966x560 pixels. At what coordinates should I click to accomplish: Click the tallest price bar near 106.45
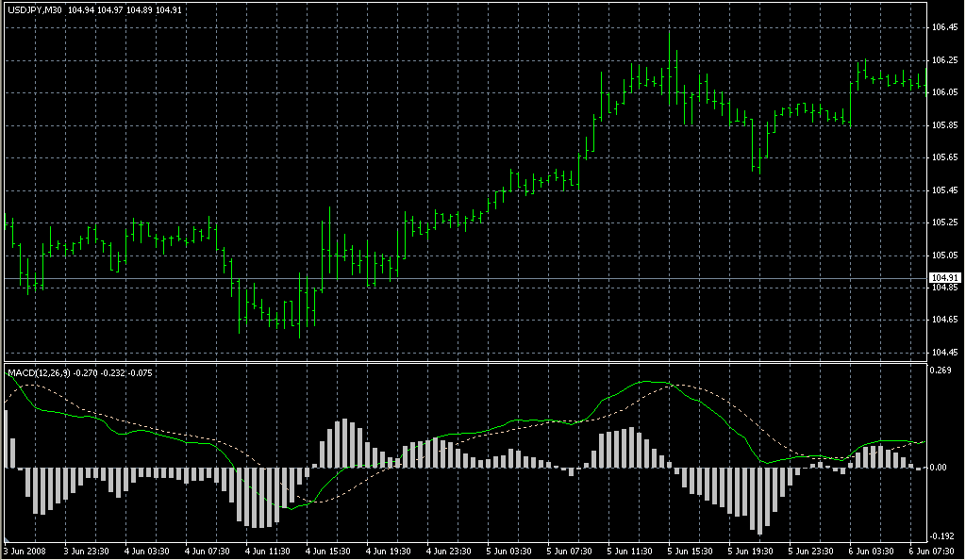pyautogui.click(x=670, y=68)
